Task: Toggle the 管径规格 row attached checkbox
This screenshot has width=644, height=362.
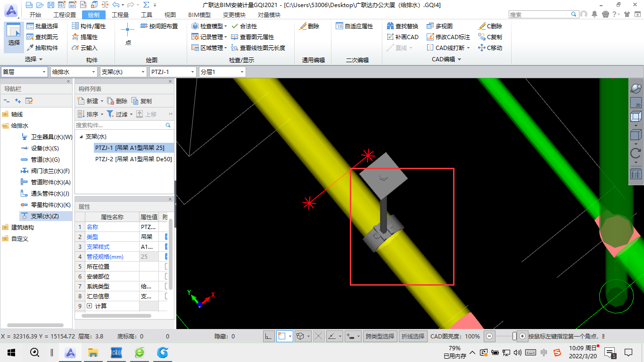Action: (x=166, y=256)
